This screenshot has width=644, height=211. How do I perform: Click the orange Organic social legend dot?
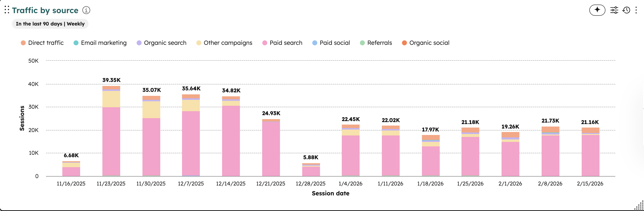point(405,43)
